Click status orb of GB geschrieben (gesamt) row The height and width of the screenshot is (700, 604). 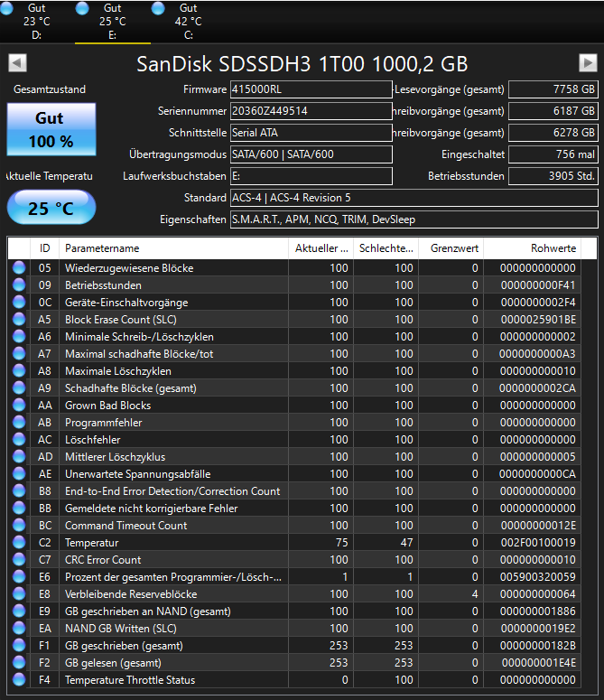click(x=19, y=646)
